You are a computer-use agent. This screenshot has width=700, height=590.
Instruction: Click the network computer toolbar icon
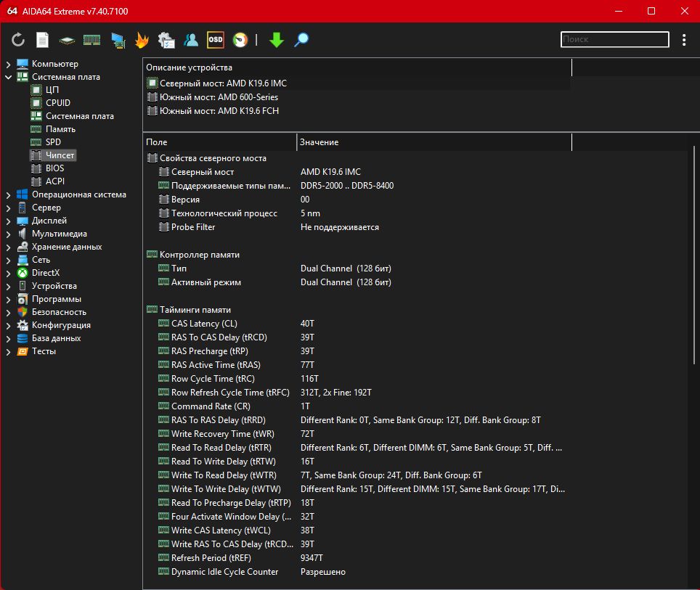pos(118,40)
